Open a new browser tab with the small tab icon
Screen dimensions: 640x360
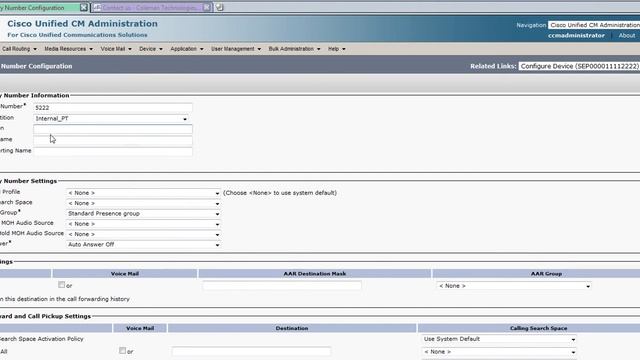pos(219,7)
